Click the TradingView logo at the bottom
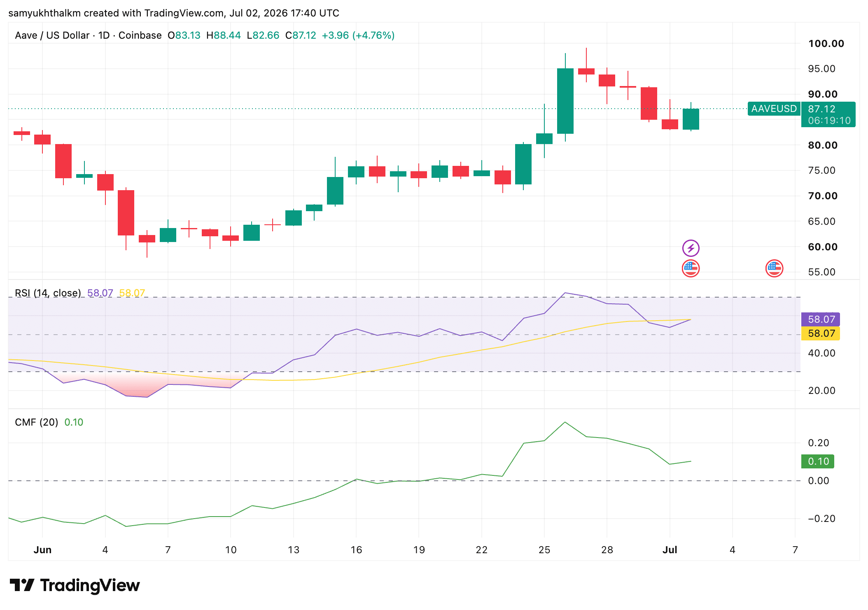Screen dimensions: 868x610 click(x=75, y=585)
